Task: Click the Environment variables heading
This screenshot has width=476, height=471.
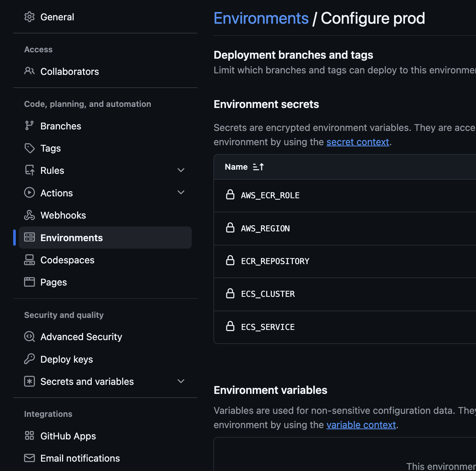Action: click(x=270, y=390)
